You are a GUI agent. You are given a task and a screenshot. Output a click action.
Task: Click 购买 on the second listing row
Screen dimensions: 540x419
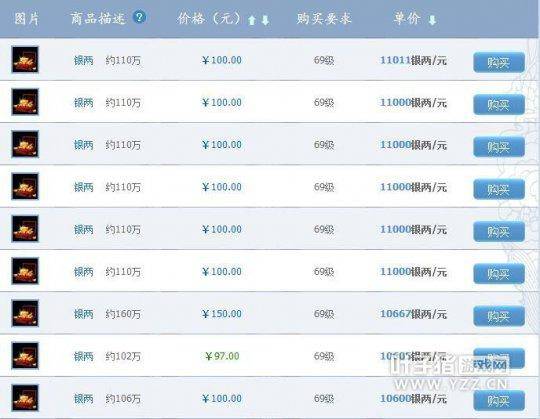(499, 105)
